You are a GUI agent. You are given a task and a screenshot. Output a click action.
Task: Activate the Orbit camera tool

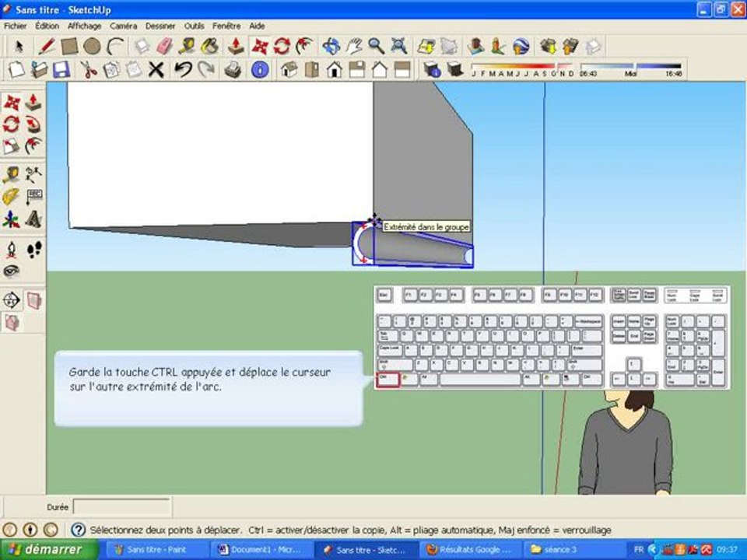[x=331, y=47]
